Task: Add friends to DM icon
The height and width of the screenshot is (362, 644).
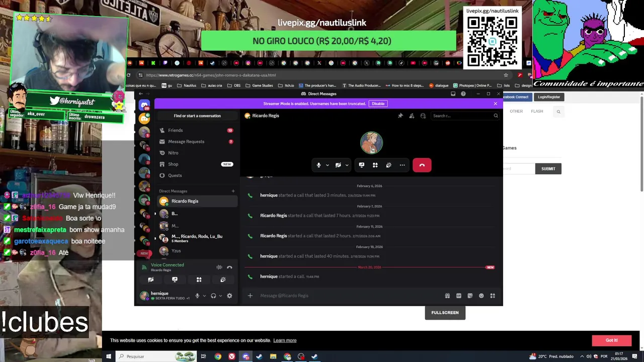Action: coord(412,116)
